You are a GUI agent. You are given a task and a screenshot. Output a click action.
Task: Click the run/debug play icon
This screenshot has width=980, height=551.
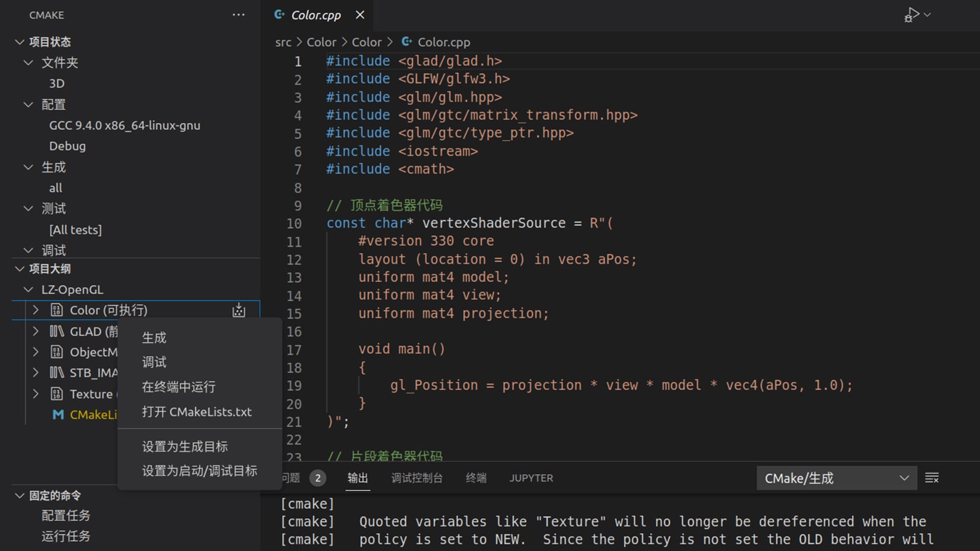click(x=911, y=15)
